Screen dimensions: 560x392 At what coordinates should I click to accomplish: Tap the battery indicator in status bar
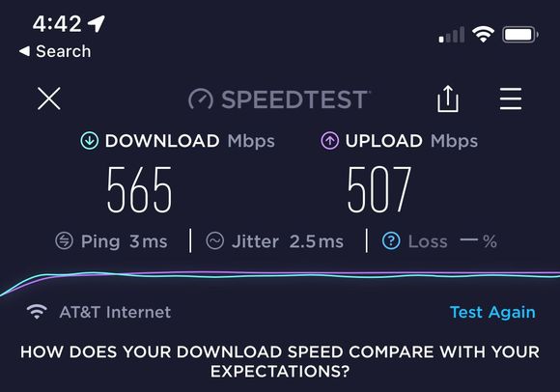(x=520, y=35)
